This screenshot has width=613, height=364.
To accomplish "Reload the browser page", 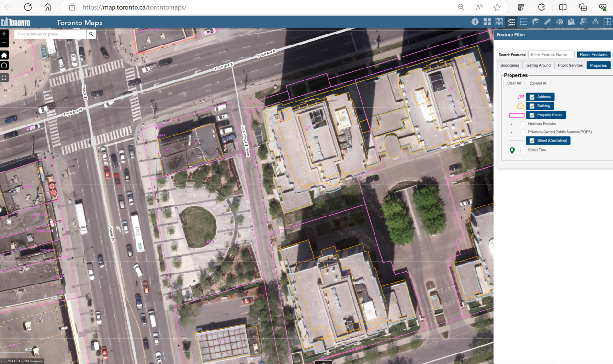I will tap(28, 7).
